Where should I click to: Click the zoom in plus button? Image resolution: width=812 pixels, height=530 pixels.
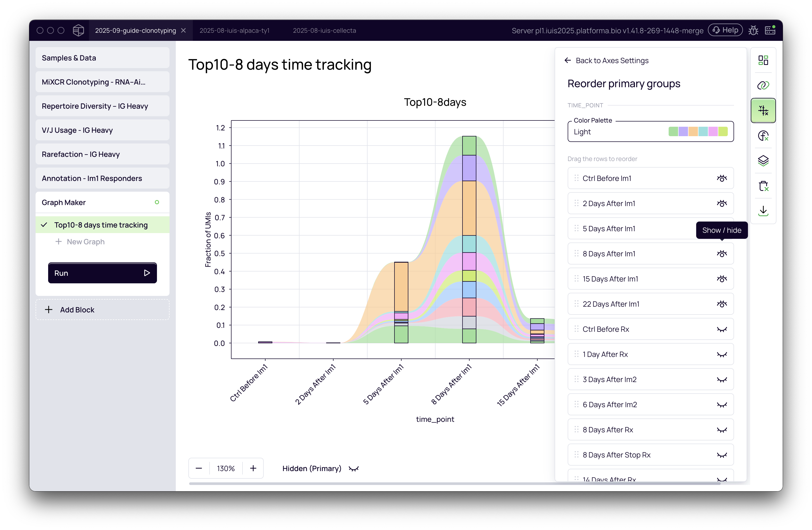click(253, 468)
